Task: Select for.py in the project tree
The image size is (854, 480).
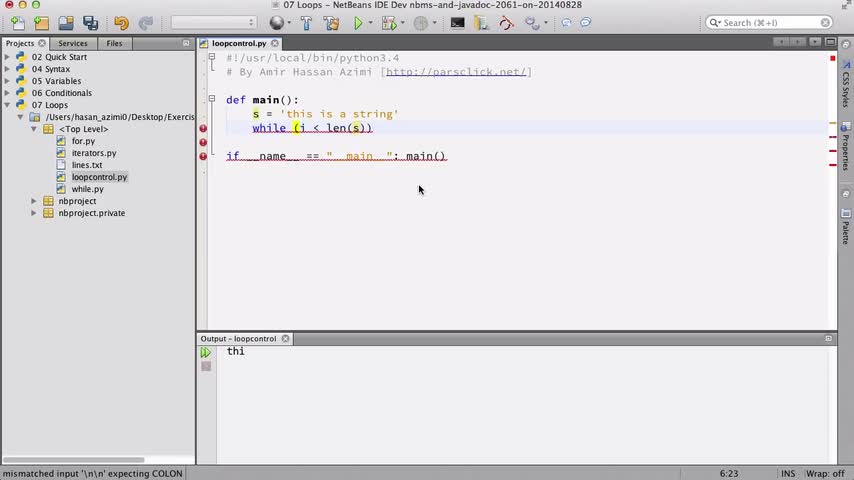Action: [x=83, y=141]
